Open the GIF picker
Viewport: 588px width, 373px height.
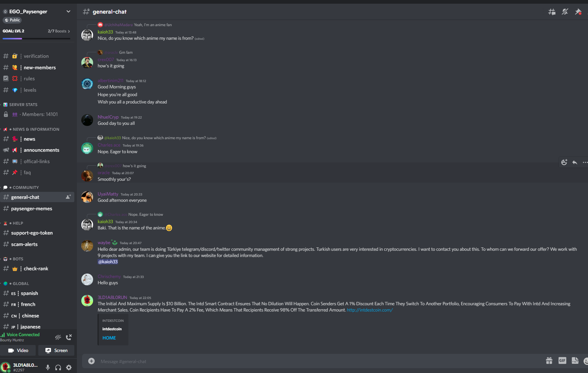click(x=562, y=361)
